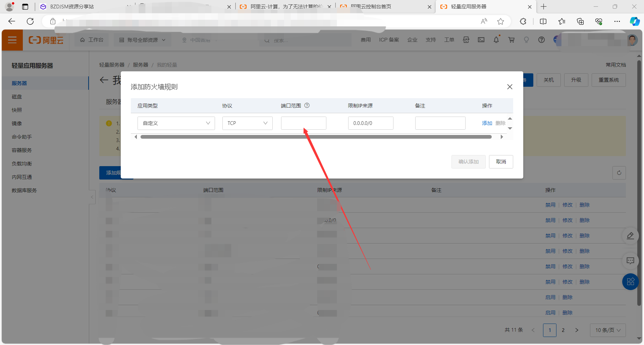Select 镜像 in the sidebar
Image resolution: width=644 pixels, height=345 pixels.
(x=17, y=124)
